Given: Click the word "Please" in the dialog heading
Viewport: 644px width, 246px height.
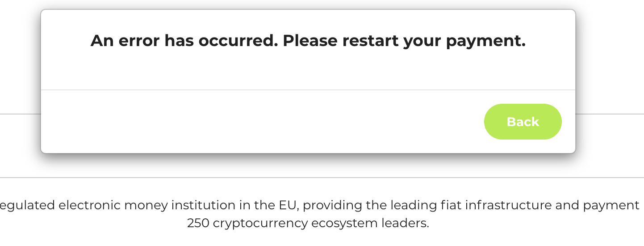Looking at the screenshot, I should click(310, 41).
